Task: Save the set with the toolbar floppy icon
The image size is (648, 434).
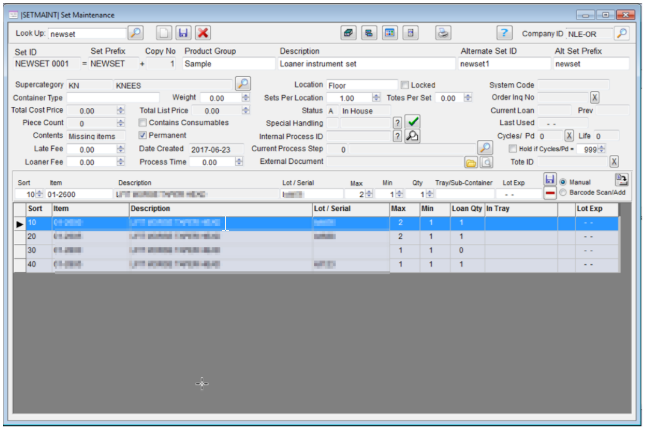Action: pos(184,34)
